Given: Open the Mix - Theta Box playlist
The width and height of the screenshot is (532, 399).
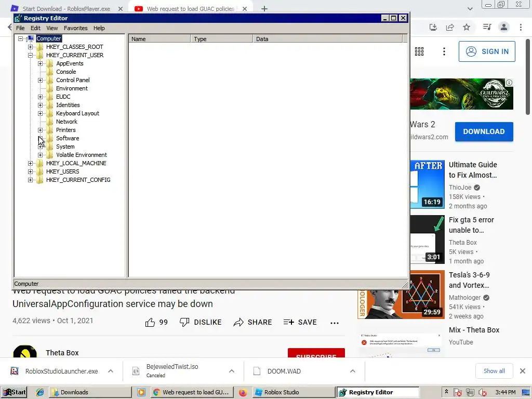Looking at the screenshot, I should tap(474, 330).
